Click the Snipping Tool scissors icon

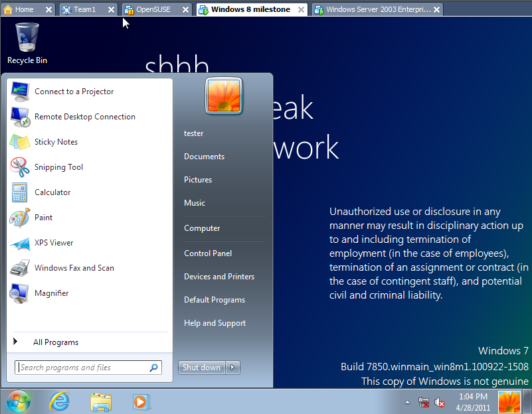tap(20, 167)
